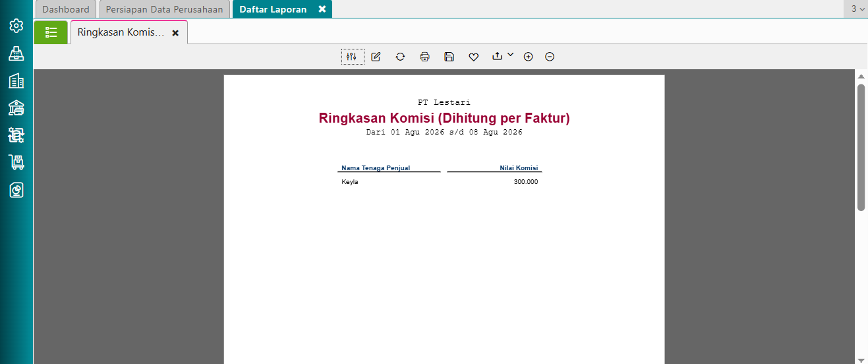
Task: Click the Nama Tenaga Penjual column header
Action: point(376,168)
